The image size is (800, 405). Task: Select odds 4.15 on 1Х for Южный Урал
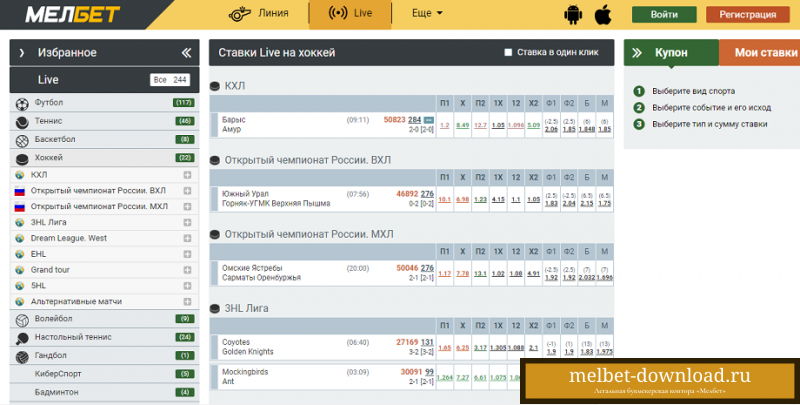click(498, 199)
